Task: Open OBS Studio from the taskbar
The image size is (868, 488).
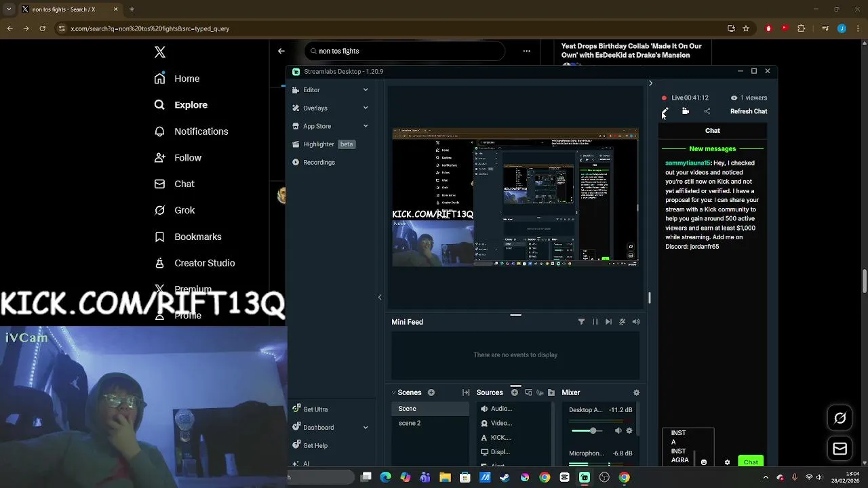Action: [x=604, y=477]
